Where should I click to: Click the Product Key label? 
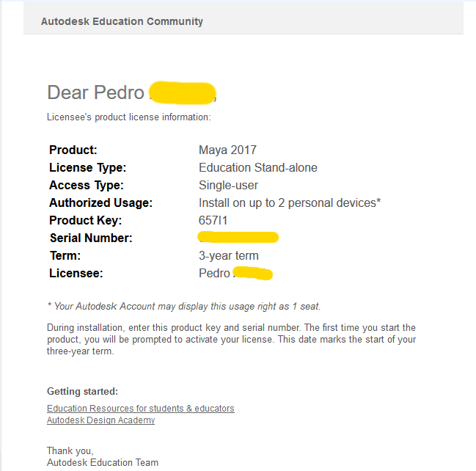(x=85, y=220)
